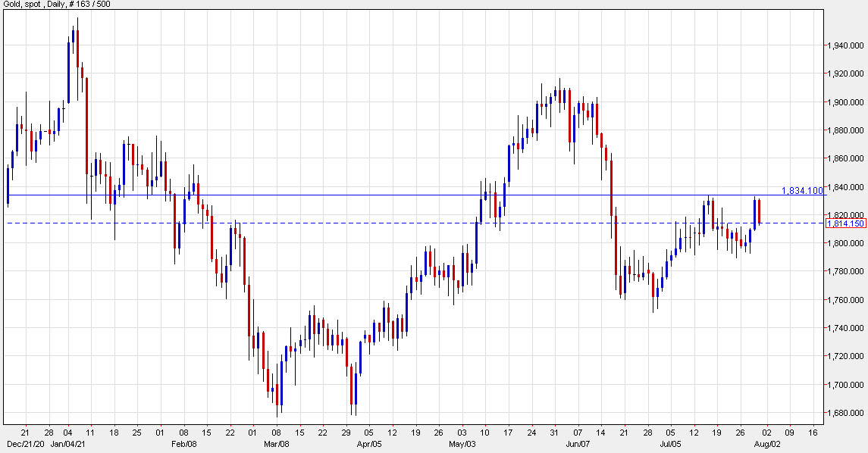Screen dimensions: 868x453
Task: Click the red-boxed 1,814.150 current price tag
Action: point(845,223)
